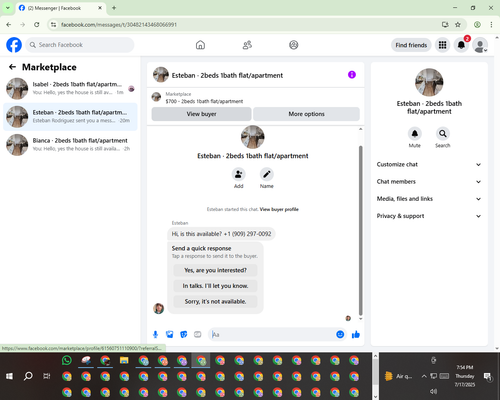Go back with the browser back arrow
Image resolution: width=500 pixels, height=400 pixels.
[9, 25]
